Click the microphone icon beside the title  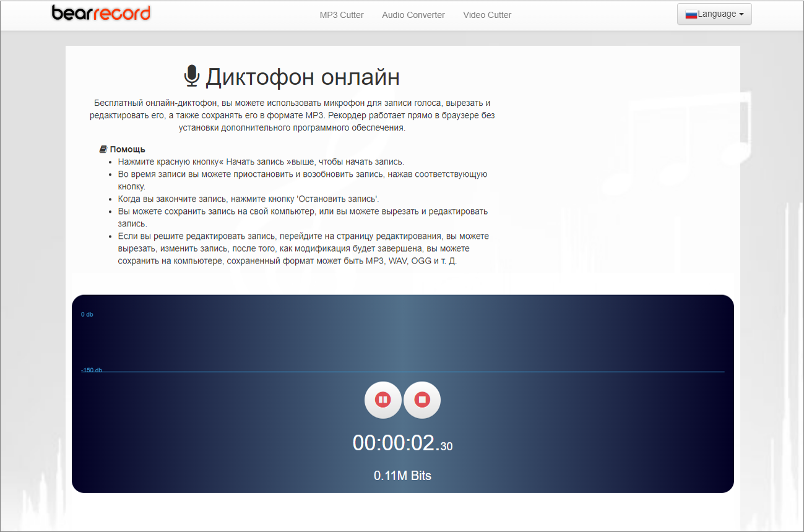coord(192,76)
